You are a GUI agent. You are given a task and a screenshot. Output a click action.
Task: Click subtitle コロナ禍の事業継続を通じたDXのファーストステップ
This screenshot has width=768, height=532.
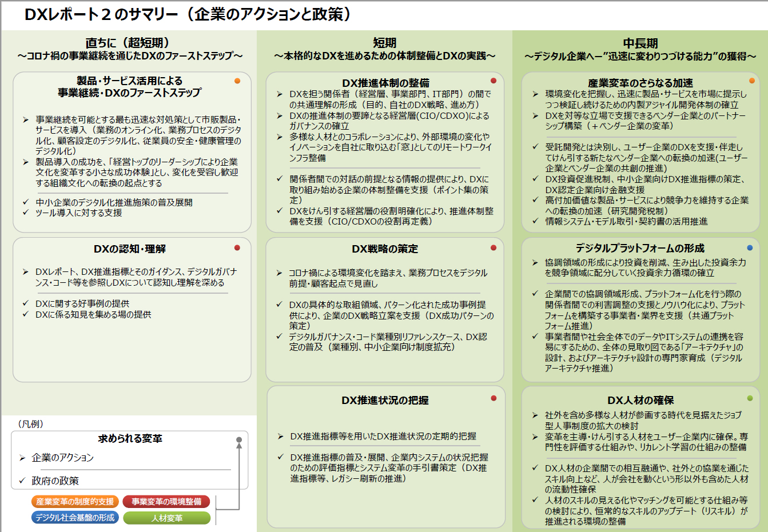[130, 56]
